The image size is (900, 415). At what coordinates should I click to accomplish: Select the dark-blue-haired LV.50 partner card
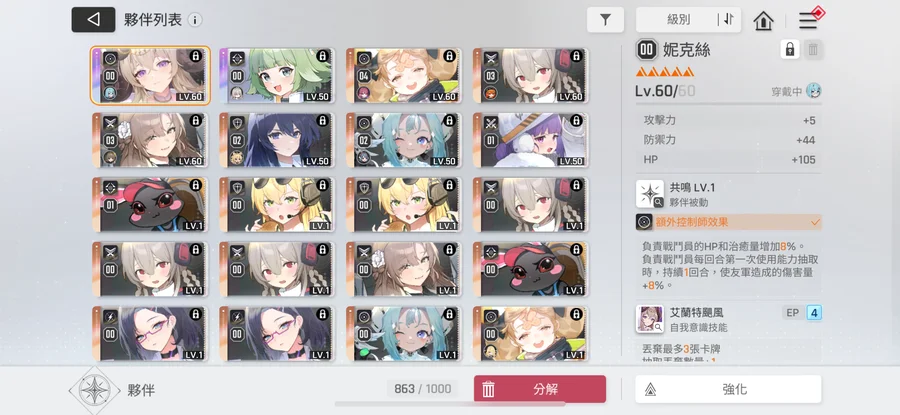[277, 140]
